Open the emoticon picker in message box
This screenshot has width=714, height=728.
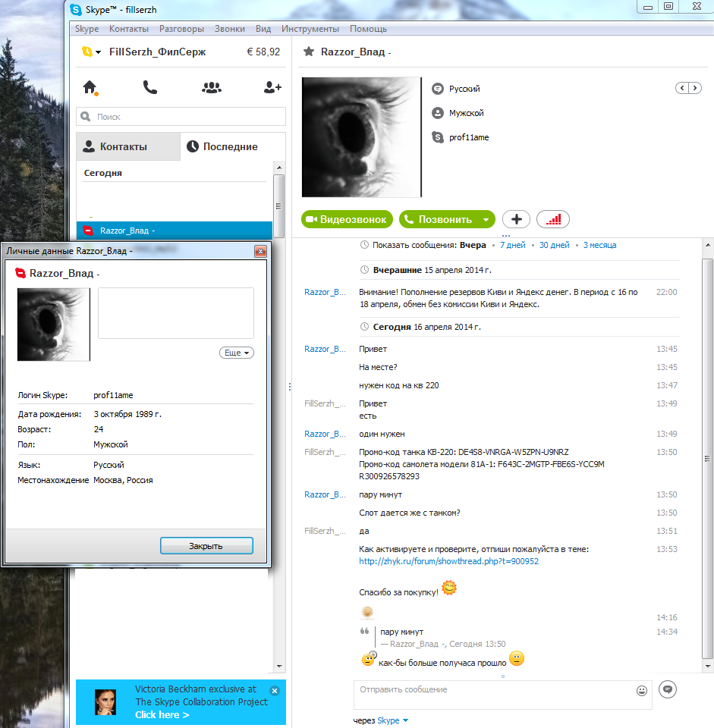(x=641, y=691)
